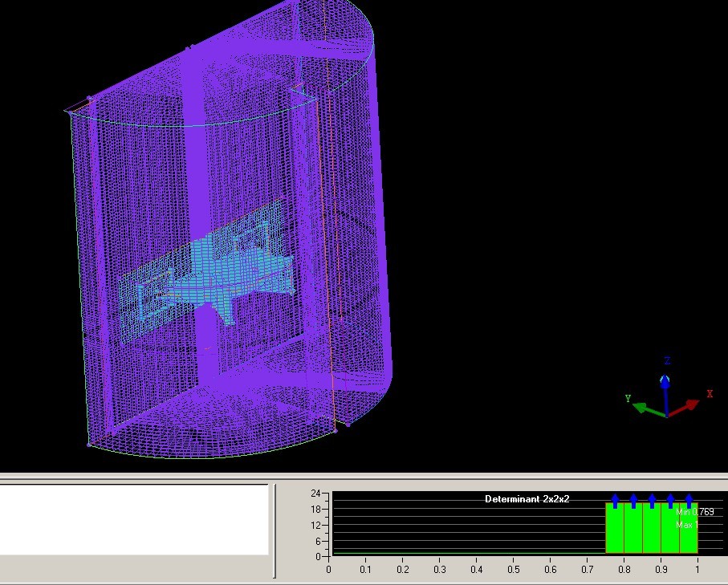728x585 pixels.
Task: Click blue arrow above the 0.9–0.95 histogram bar
Action: tap(670, 501)
